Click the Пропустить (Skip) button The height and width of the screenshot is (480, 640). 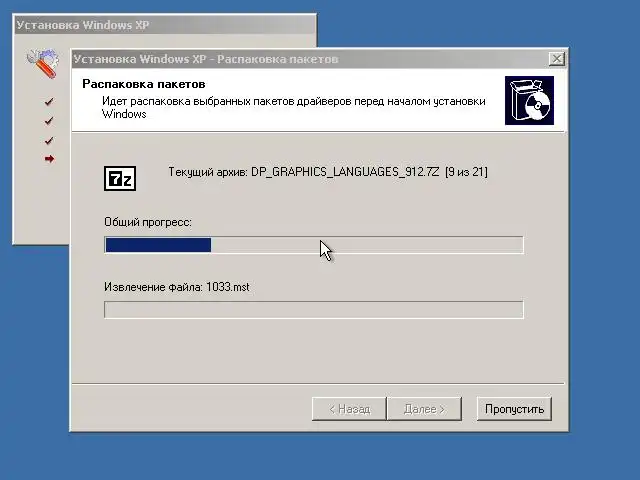point(514,409)
